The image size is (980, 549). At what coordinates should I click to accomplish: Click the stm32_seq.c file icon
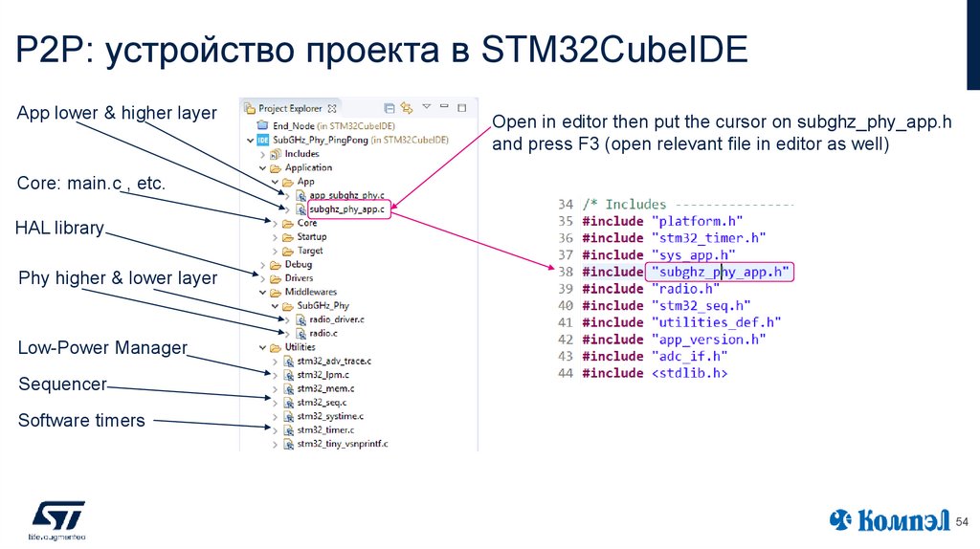[289, 403]
